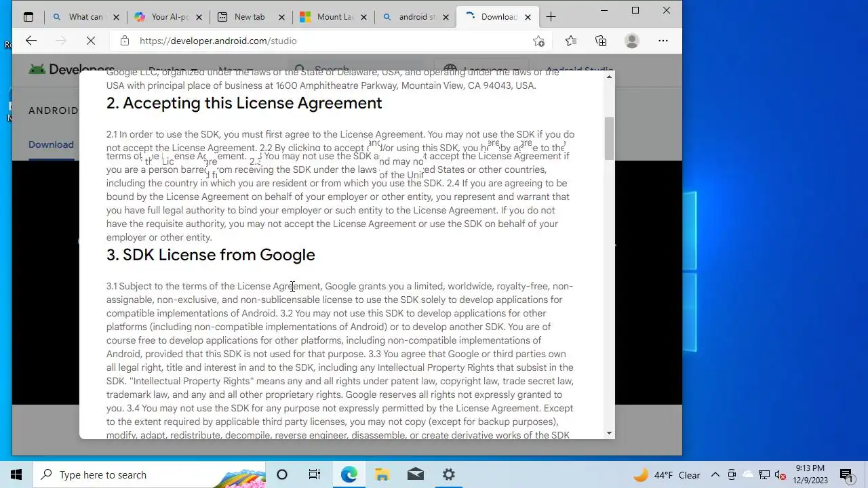Select the active Download tab
Screen dimensions: 868x488
(x=498, y=17)
